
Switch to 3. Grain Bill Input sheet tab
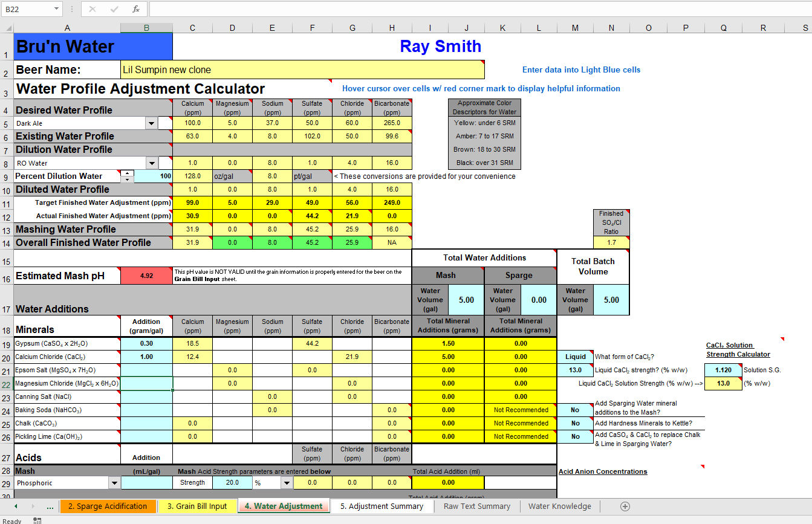tap(197, 506)
